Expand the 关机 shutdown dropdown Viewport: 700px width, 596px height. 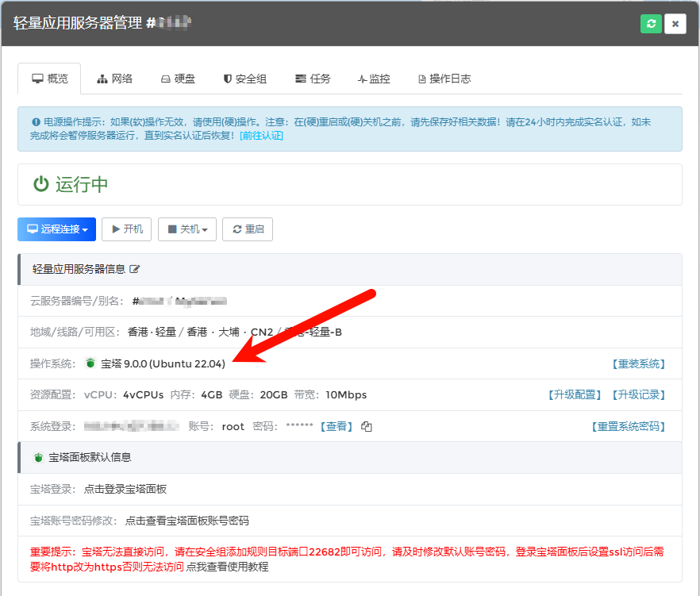coord(187,229)
